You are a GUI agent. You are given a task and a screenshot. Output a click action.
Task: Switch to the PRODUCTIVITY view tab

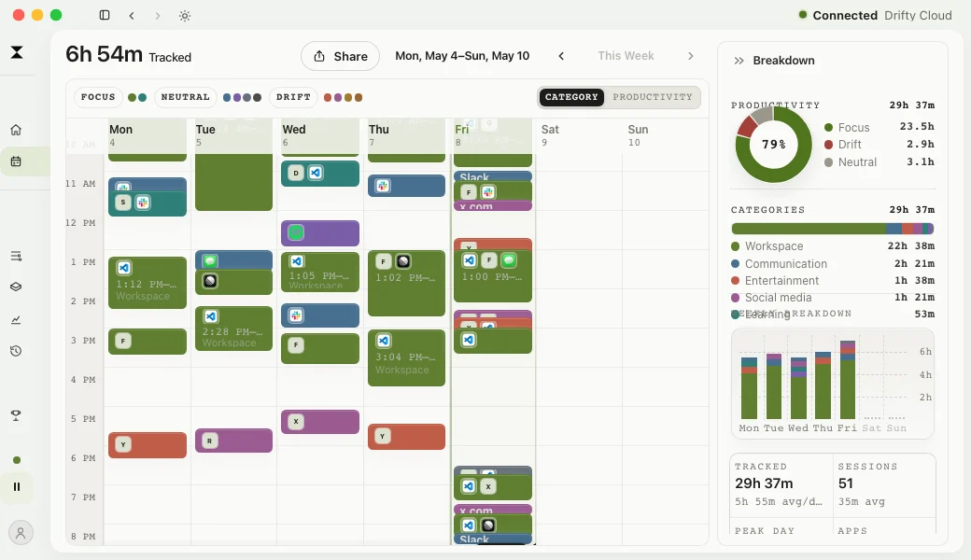click(x=653, y=97)
